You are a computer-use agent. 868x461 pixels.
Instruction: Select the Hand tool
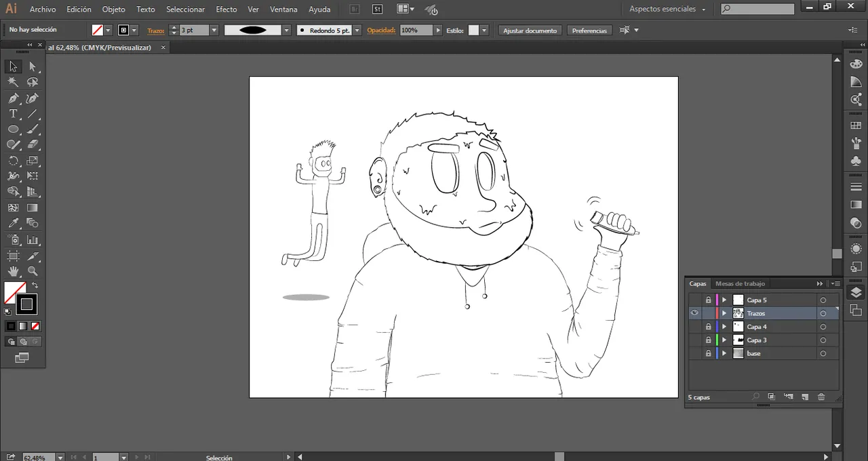13,271
